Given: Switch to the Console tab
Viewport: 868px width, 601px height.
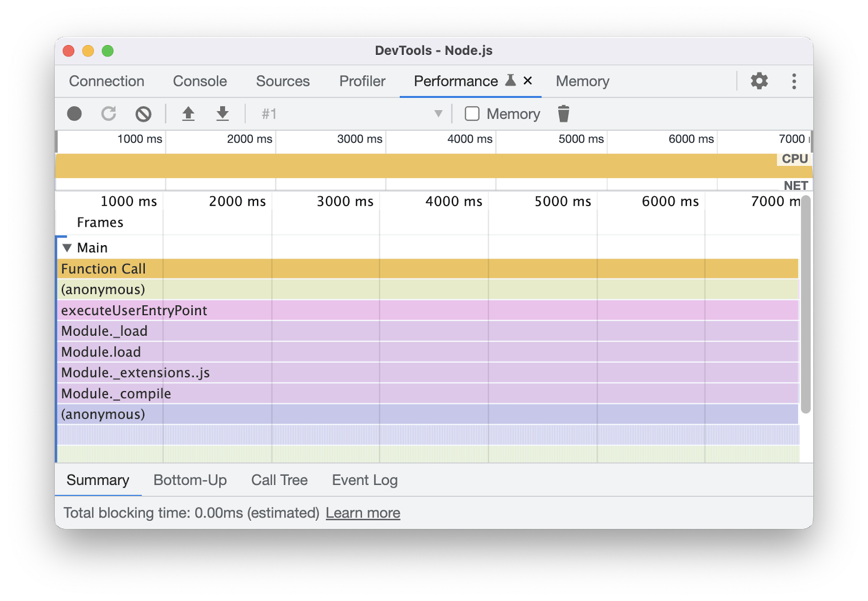Looking at the screenshot, I should [x=200, y=81].
